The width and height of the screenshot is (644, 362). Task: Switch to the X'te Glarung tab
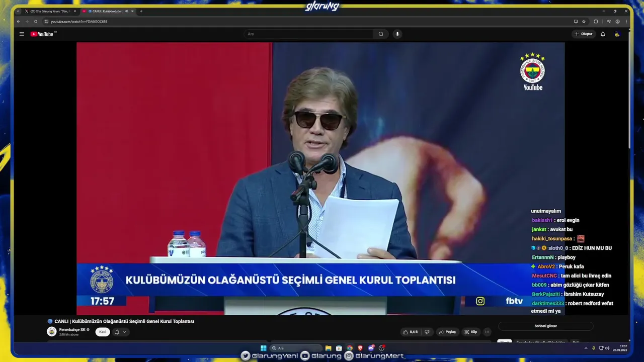click(x=49, y=11)
